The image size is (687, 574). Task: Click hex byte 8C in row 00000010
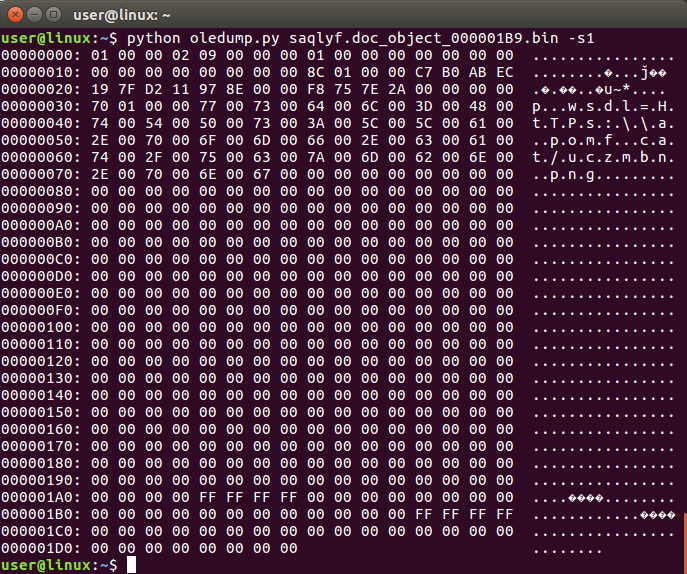click(316, 73)
